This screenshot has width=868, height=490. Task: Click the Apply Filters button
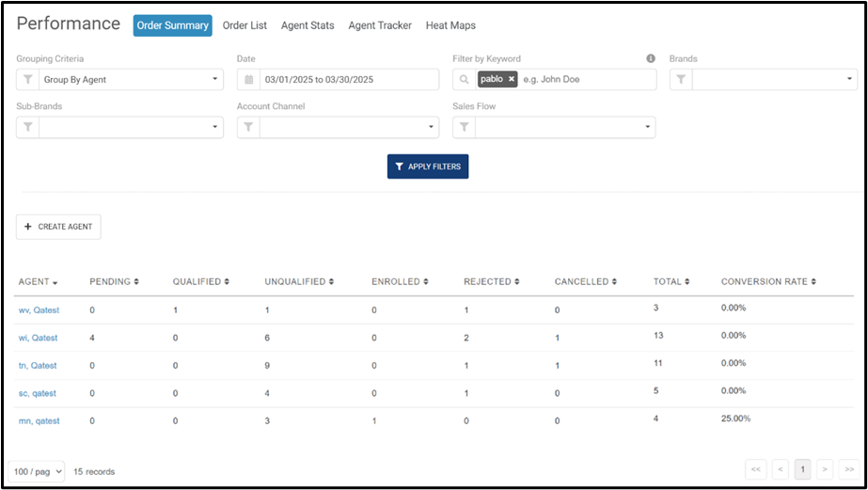pyautogui.click(x=428, y=166)
